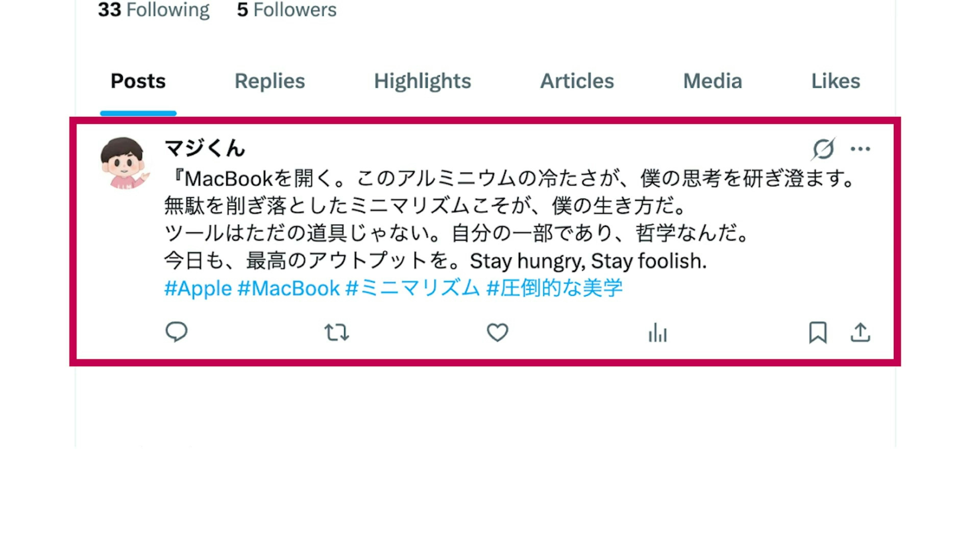980x551 pixels.
Task: Repost the MacBook post
Action: tap(337, 332)
